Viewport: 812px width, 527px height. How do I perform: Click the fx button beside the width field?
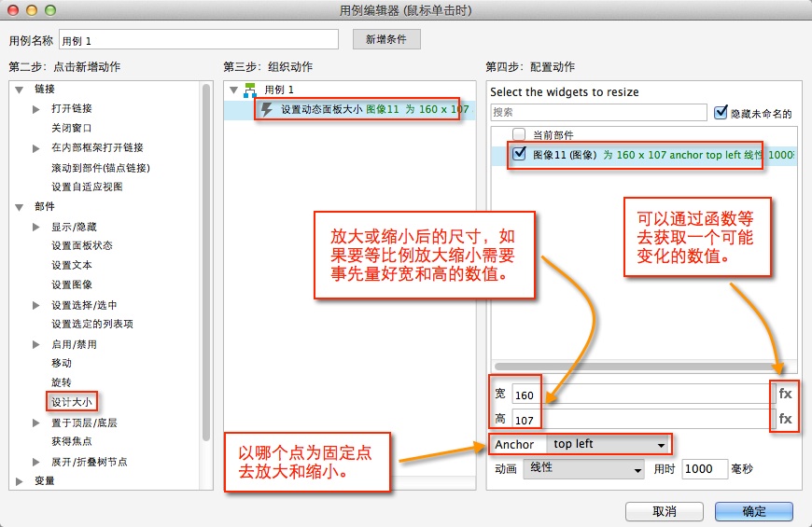785,394
